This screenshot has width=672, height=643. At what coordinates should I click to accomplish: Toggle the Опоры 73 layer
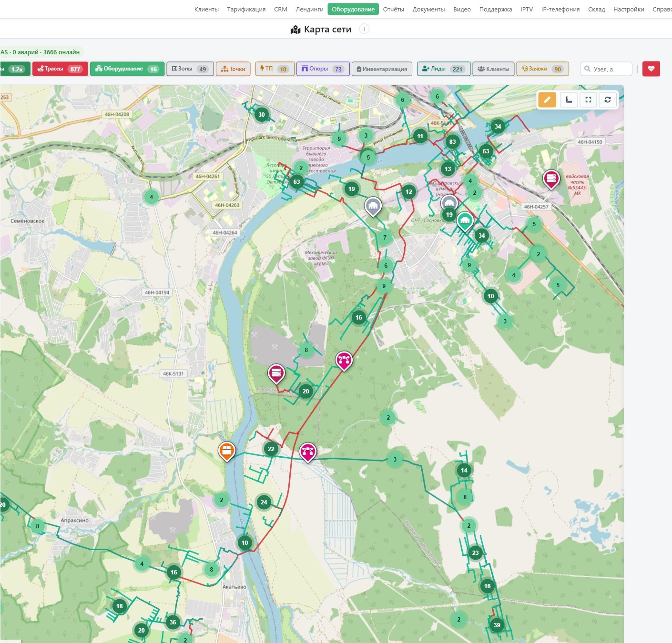[x=323, y=69]
